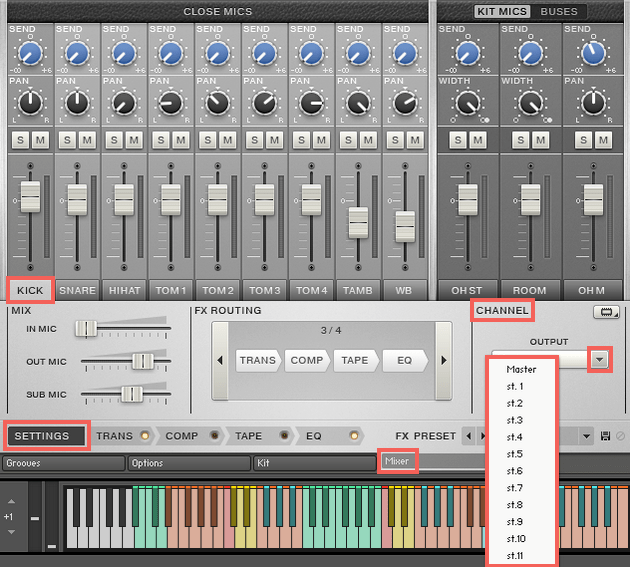Mute the KICK channel
630x567 pixels.
point(40,140)
